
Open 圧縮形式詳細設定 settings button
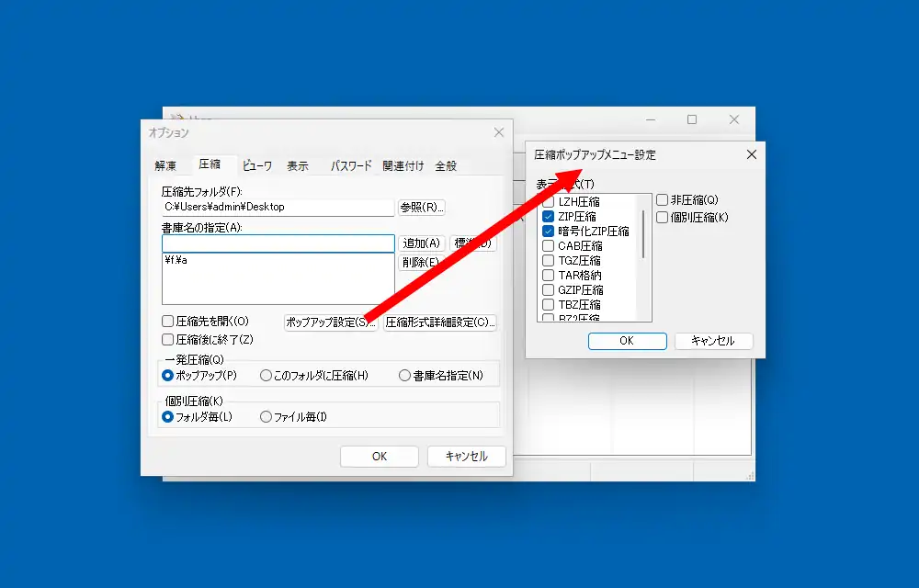pos(440,322)
